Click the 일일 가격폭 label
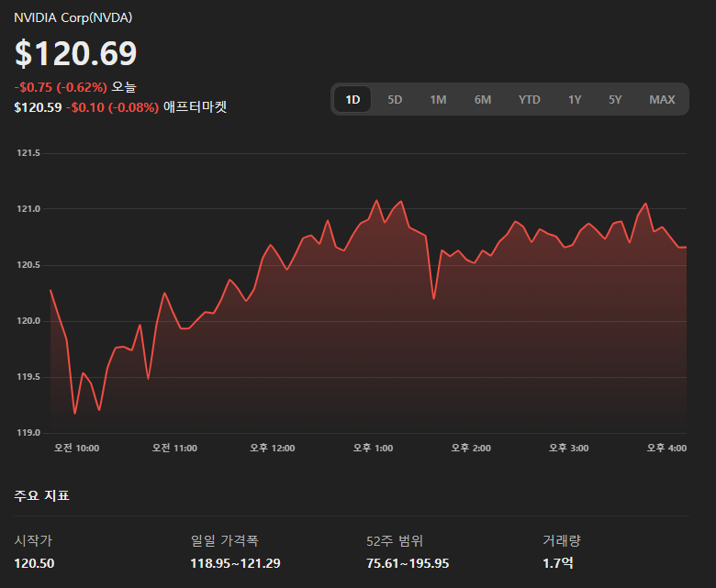 pos(225,541)
